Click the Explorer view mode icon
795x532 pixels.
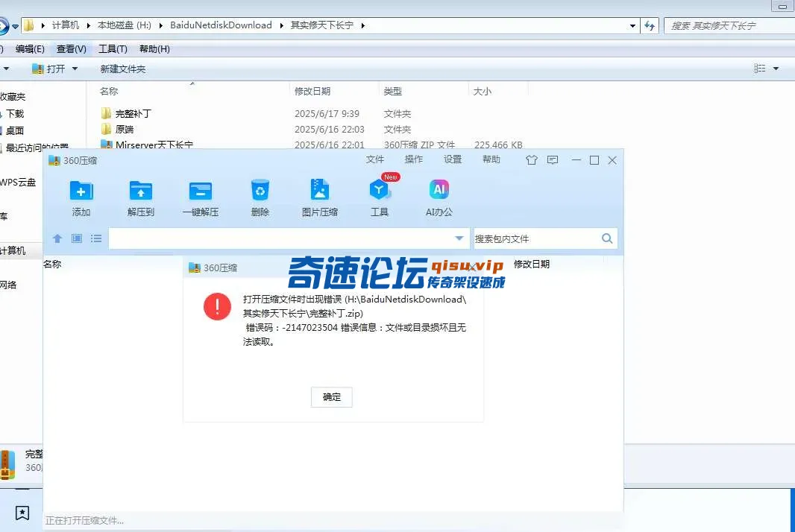759,69
